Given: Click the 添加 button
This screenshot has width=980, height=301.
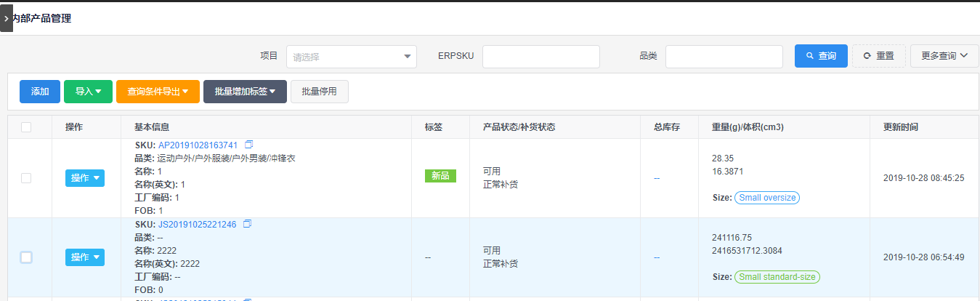Looking at the screenshot, I should click(x=40, y=92).
